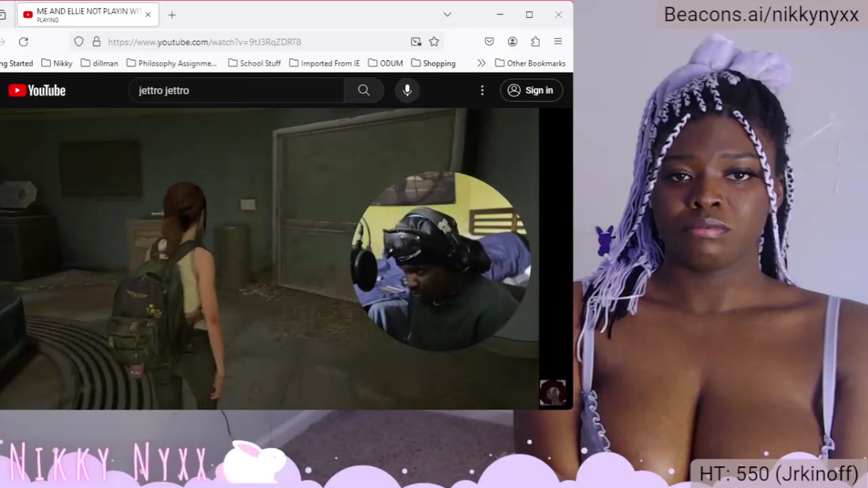Open the ODUM bookmarks folder
Screen dimensions: 868x488
click(386, 63)
